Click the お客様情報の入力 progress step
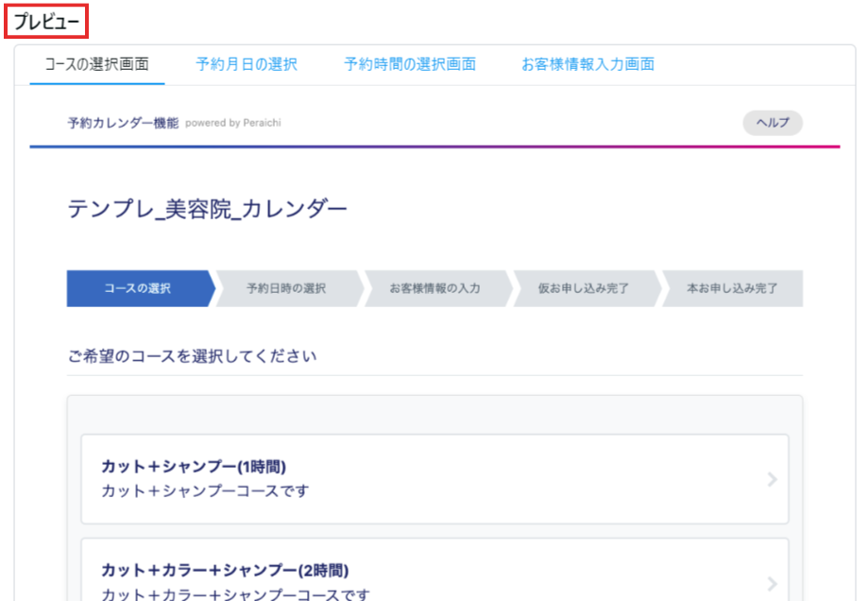The width and height of the screenshot is (868, 601). click(435, 289)
